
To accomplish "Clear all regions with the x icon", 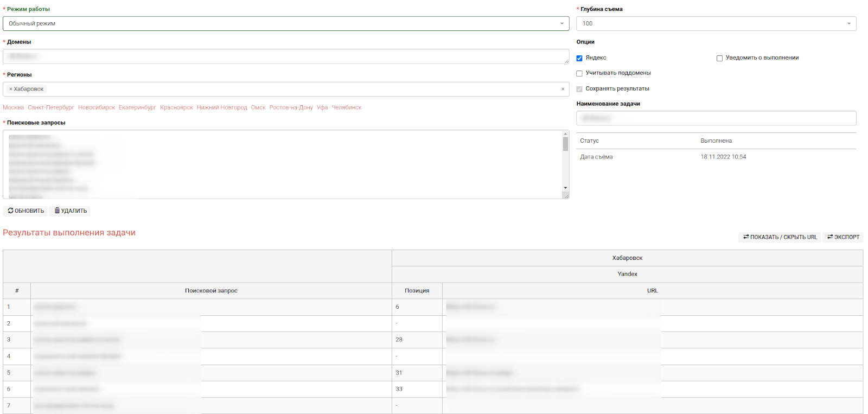I will click(563, 89).
